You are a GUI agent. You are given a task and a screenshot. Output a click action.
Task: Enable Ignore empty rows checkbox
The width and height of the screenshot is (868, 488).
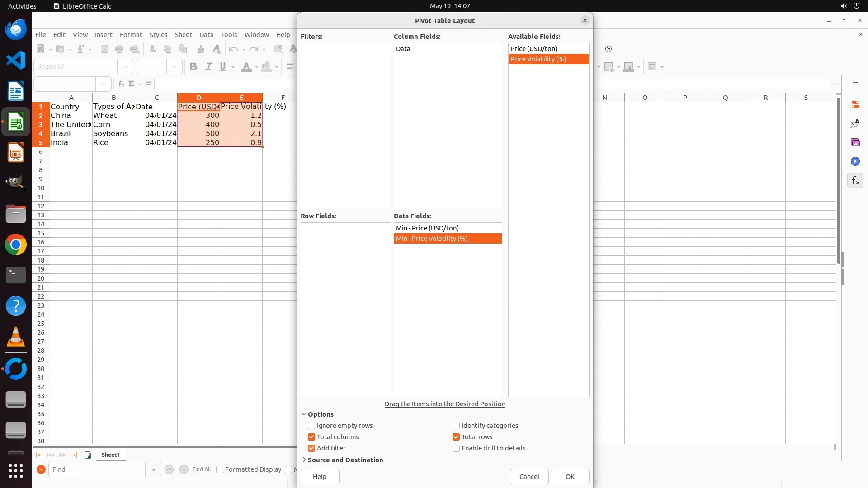coord(311,426)
